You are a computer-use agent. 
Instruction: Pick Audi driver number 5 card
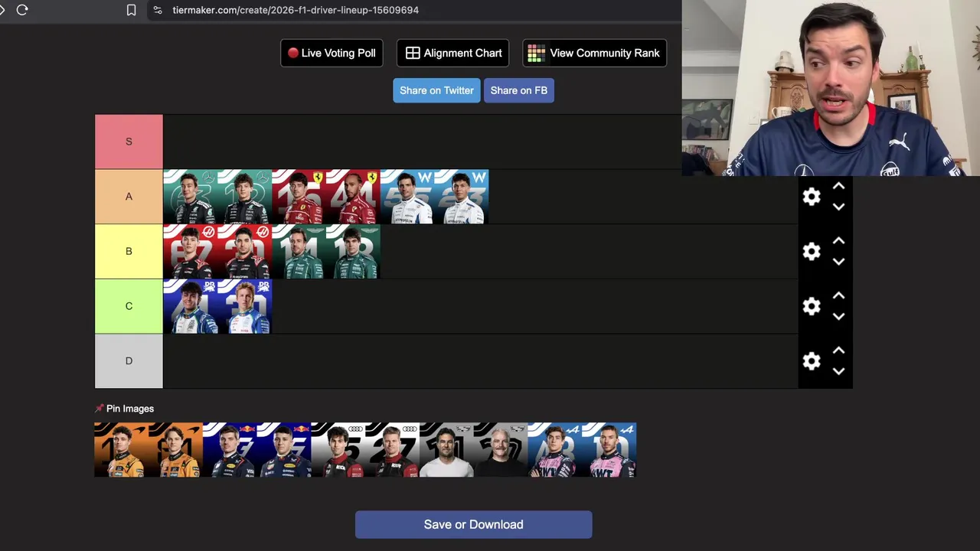point(338,450)
